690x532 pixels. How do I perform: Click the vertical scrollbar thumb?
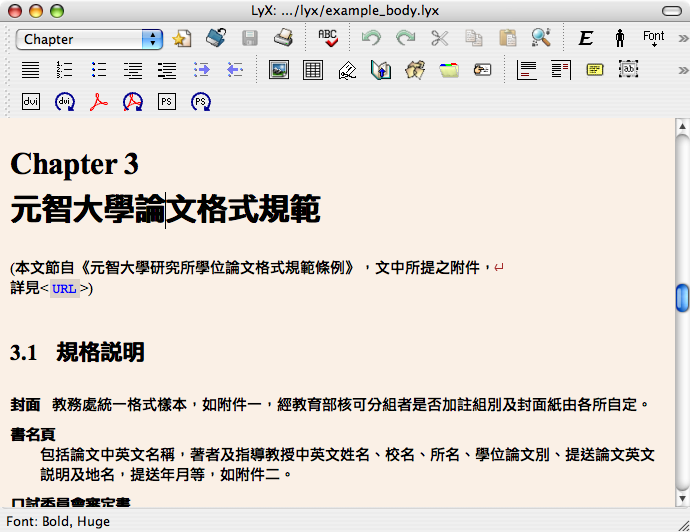[x=682, y=298]
